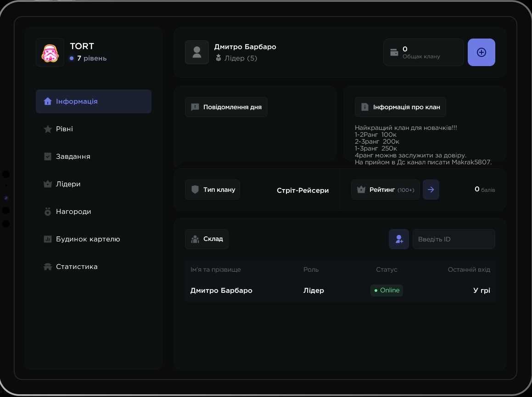Select member row Дмитро Барбаро in table
532x397 pixels.
[340, 291]
